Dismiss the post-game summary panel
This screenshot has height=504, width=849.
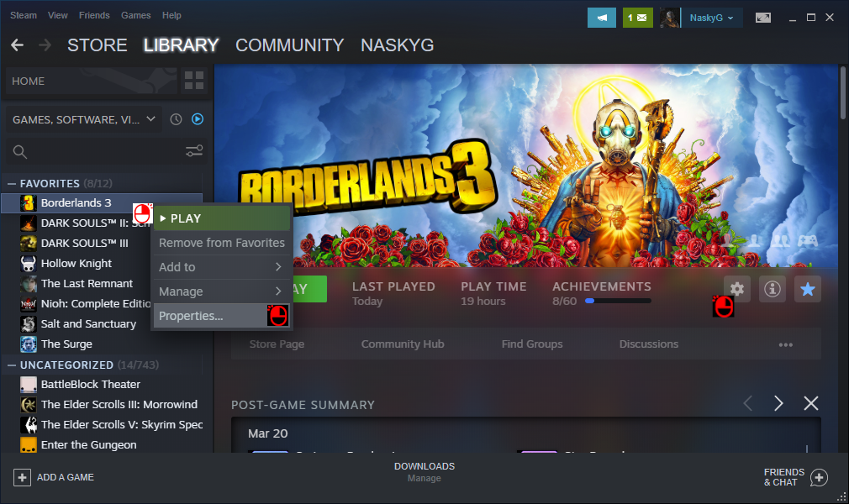coord(811,403)
